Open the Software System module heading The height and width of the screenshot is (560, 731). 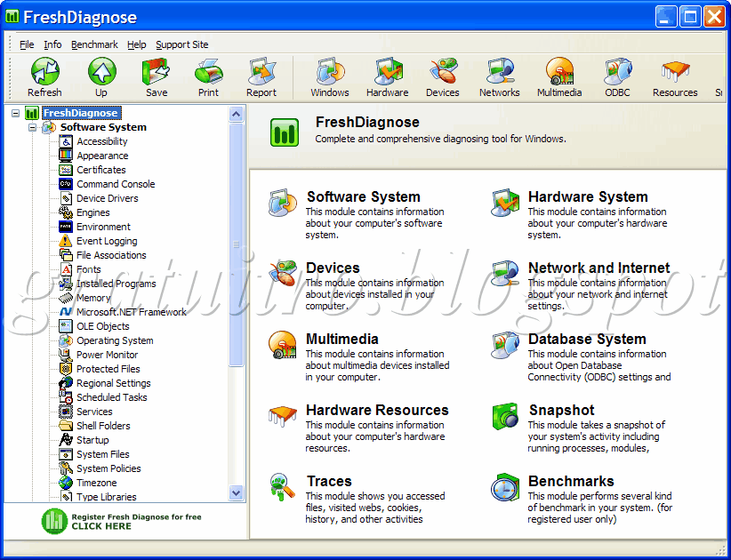pos(364,196)
